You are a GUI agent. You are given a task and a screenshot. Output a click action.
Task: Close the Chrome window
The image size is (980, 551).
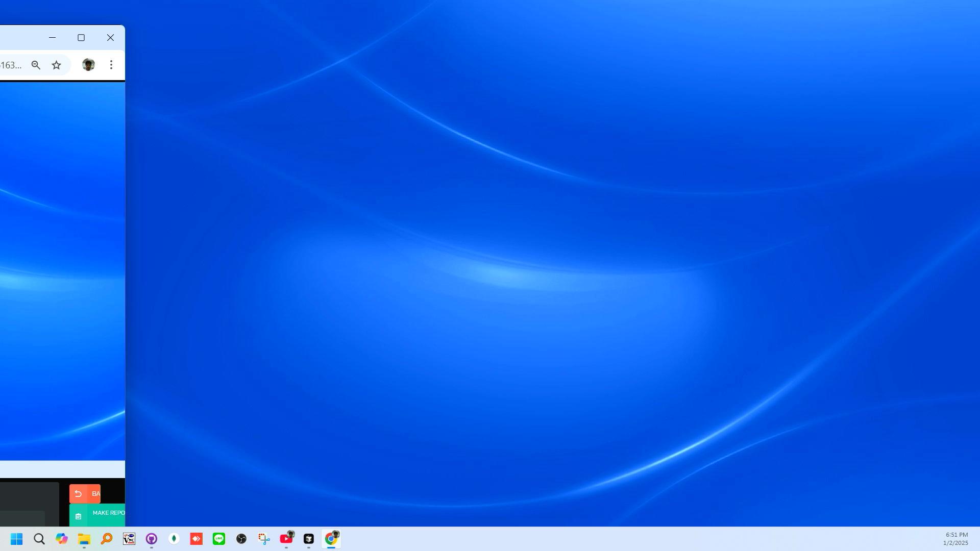[x=110, y=38]
